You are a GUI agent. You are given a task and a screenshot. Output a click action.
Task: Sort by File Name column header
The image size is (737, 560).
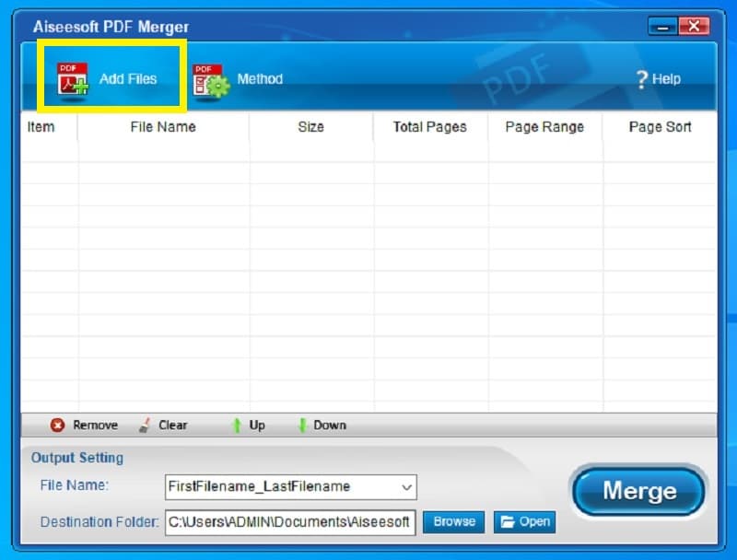click(163, 127)
